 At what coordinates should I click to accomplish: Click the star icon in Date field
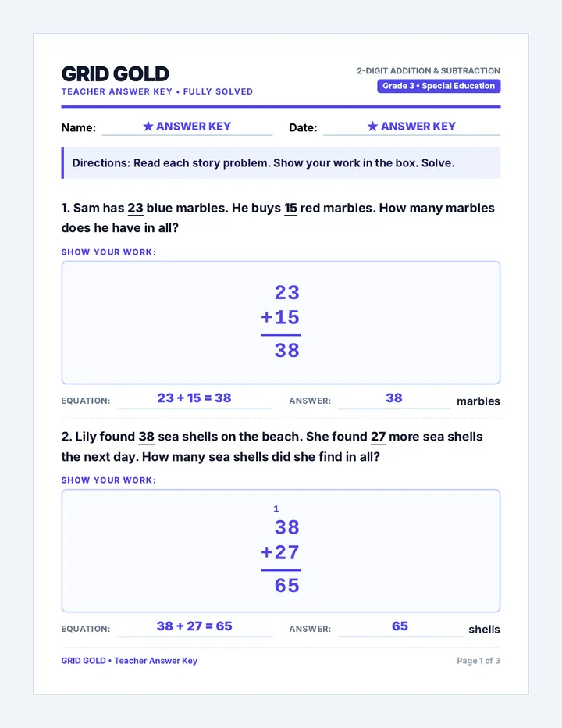pos(372,126)
